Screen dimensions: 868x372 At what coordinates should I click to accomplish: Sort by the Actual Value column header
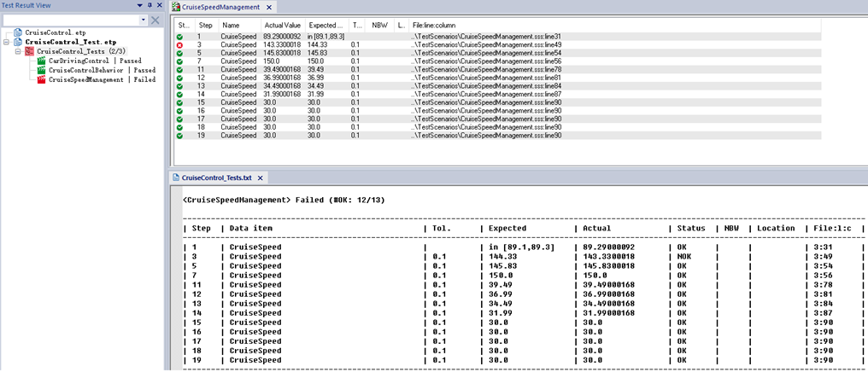282,26
